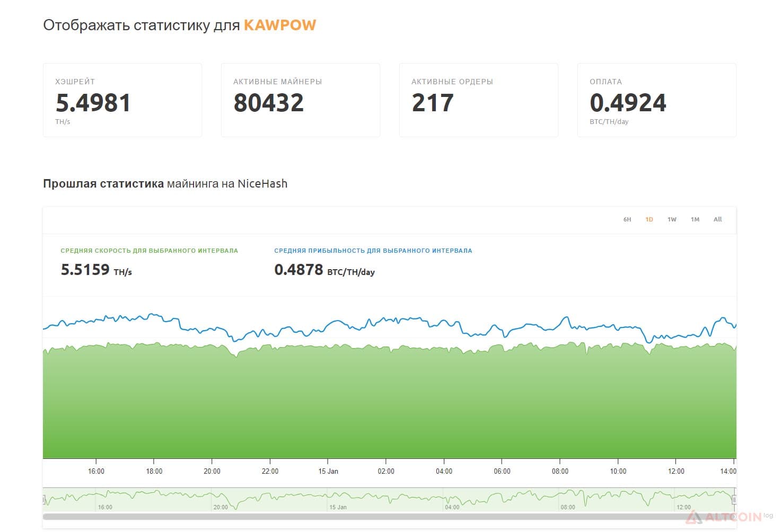
Task: Select the 6H time range tab
Action: click(627, 219)
